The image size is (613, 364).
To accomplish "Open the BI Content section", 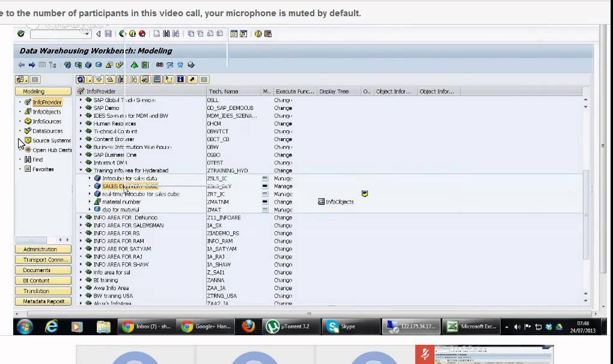I will [x=43, y=281].
